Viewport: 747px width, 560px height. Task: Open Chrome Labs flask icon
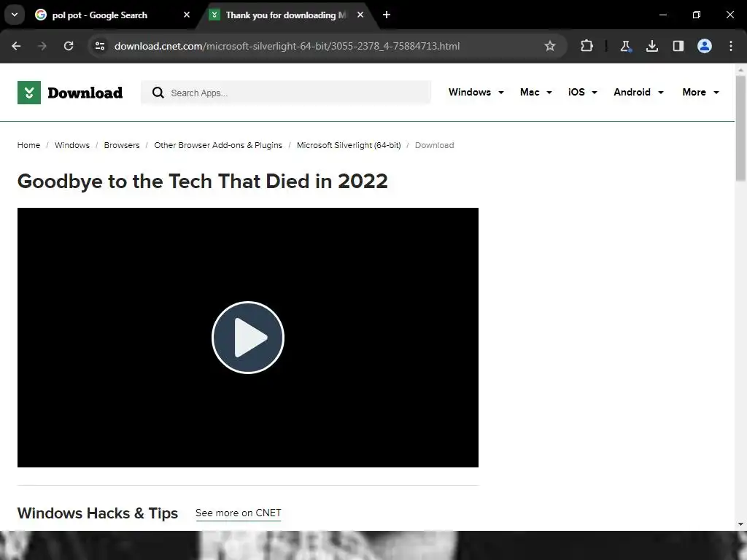(625, 46)
